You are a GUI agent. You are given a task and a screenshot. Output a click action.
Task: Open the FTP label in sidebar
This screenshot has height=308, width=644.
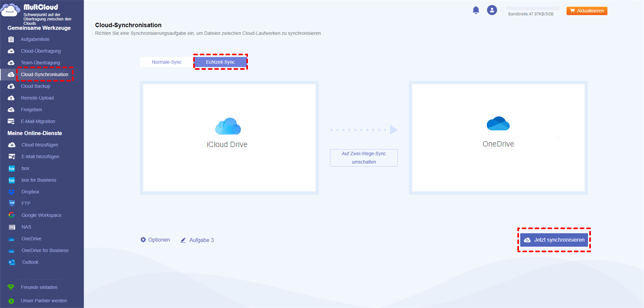pos(26,203)
